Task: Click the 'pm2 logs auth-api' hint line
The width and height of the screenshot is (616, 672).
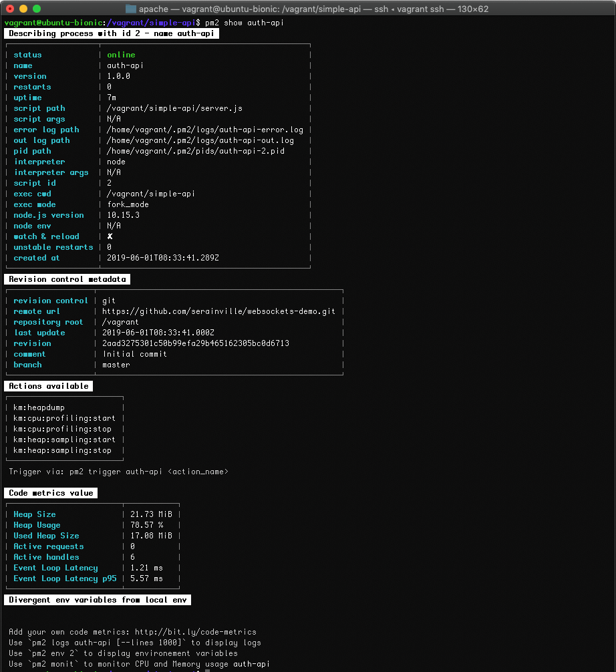Action: (134, 643)
